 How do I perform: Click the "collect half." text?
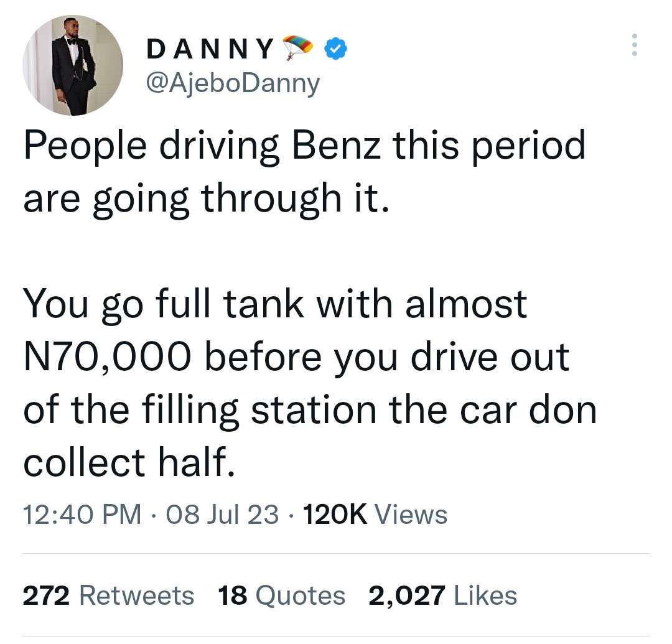coord(130,462)
